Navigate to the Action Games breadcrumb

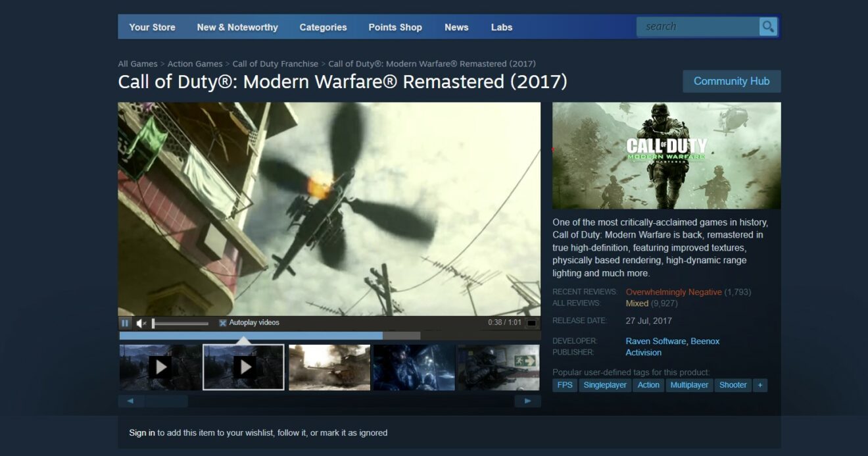coord(195,63)
